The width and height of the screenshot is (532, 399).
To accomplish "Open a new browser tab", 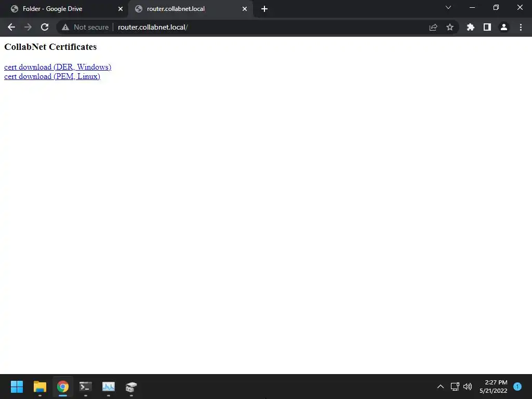I will point(264,9).
